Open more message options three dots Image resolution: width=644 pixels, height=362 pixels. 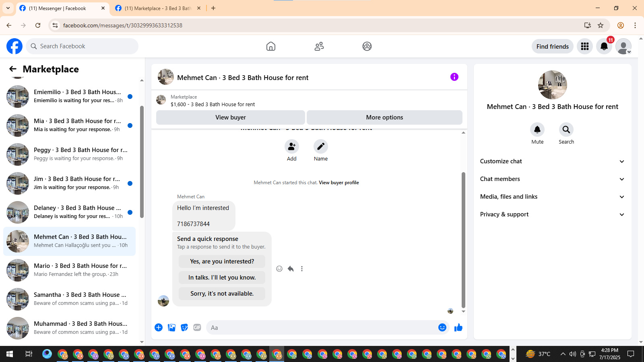pyautogui.click(x=302, y=269)
